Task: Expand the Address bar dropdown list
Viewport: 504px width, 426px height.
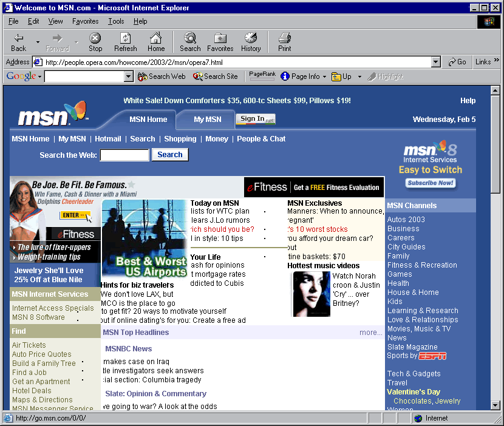Action: tap(435, 62)
